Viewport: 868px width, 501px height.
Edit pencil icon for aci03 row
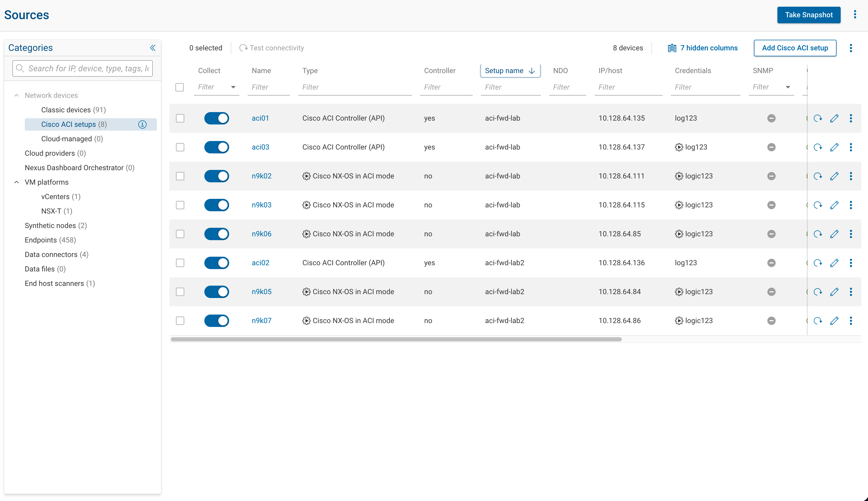click(x=834, y=147)
